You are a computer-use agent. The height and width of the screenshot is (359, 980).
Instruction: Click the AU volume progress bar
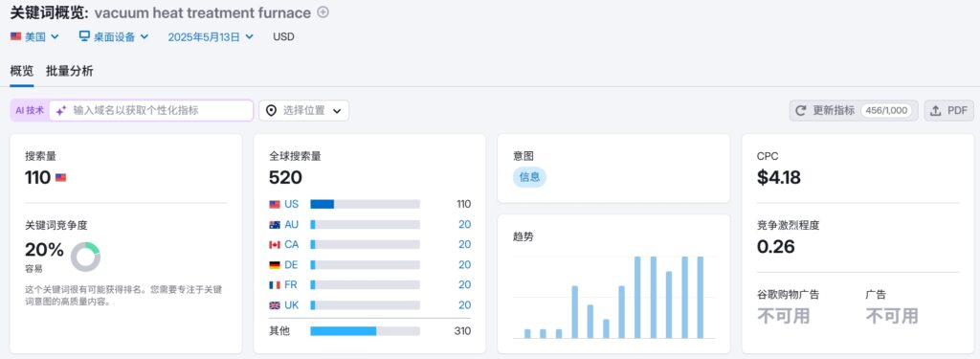click(x=365, y=225)
